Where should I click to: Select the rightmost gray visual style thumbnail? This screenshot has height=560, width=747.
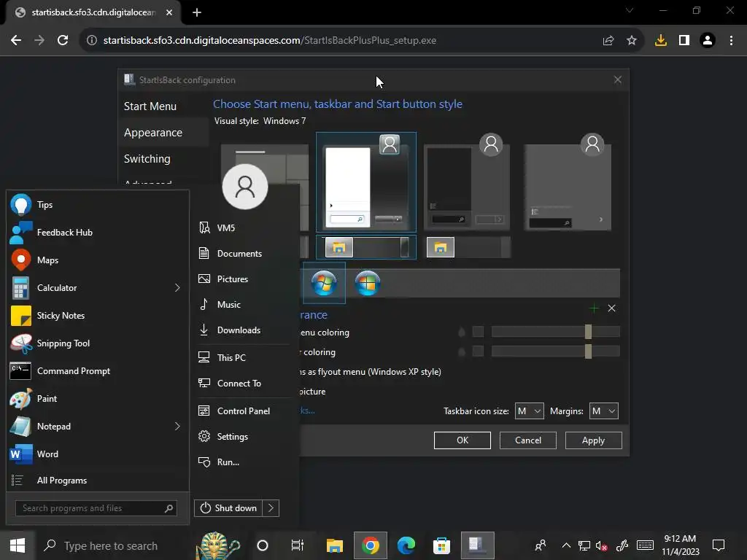[x=568, y=182]
